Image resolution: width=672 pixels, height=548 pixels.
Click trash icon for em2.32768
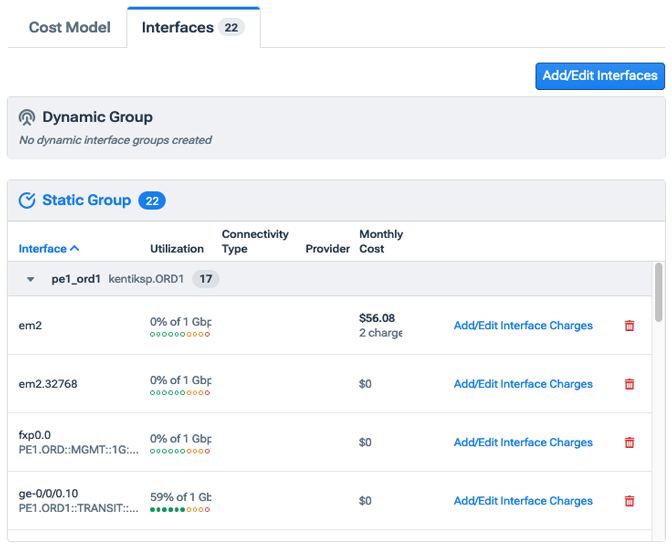click(x=629, y=384)
